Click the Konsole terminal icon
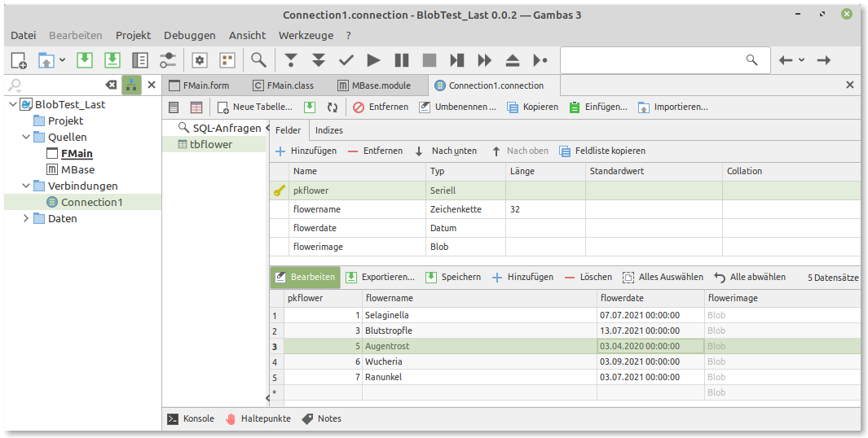 pos(173,418)
